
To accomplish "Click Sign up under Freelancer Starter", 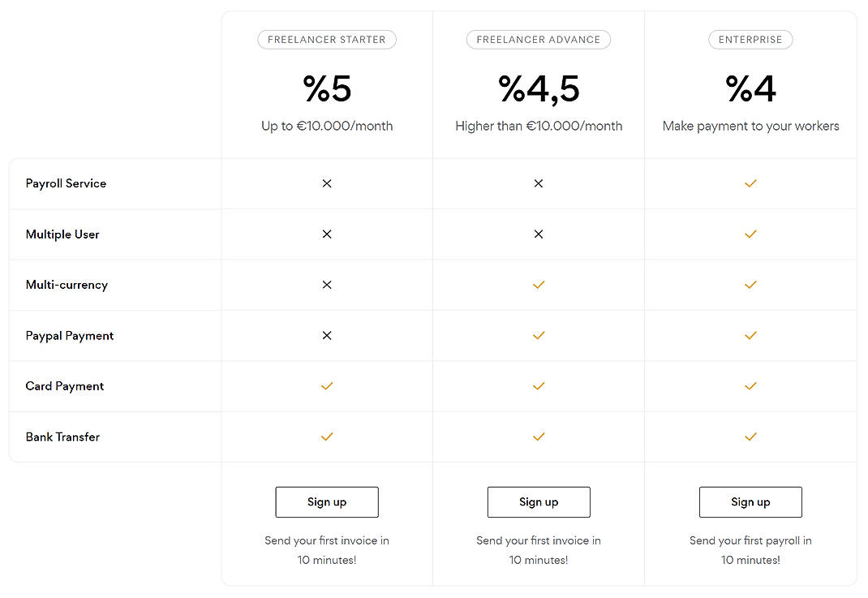I will tap(327, 501).
